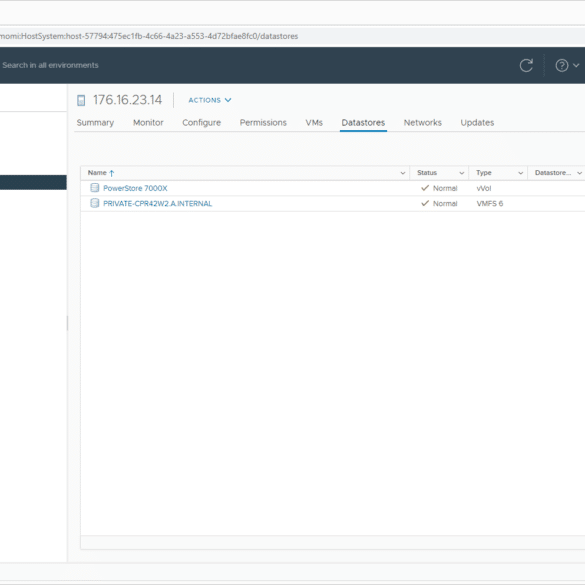Open the Type column filter chevron

[520, 173]
